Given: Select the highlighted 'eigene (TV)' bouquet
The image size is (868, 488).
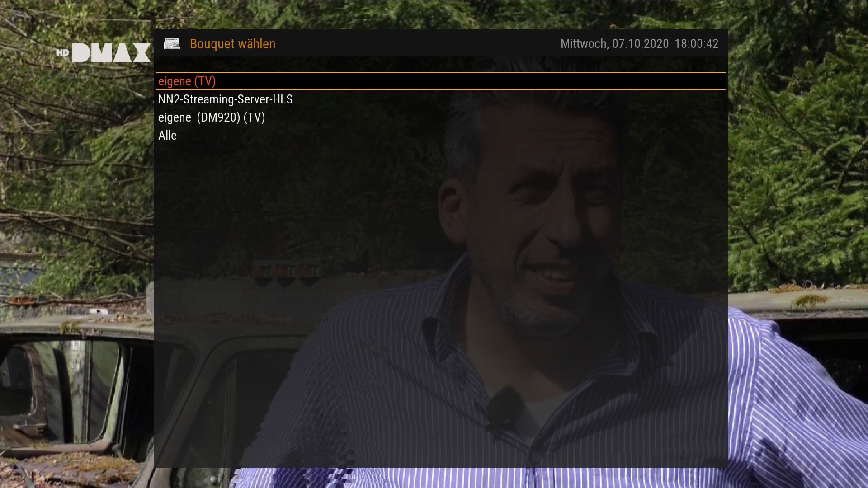Looking at the screenshot, I should [x=441, y=81].
